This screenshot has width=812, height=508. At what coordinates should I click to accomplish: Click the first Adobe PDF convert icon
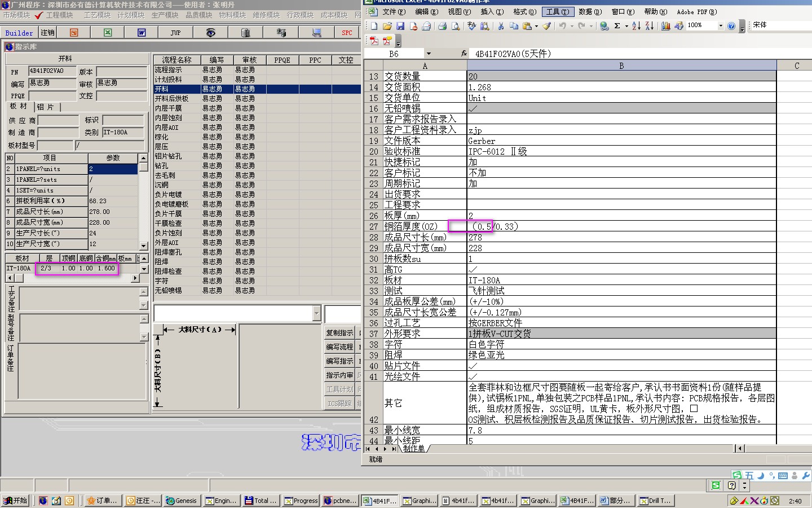pos(374,41)
